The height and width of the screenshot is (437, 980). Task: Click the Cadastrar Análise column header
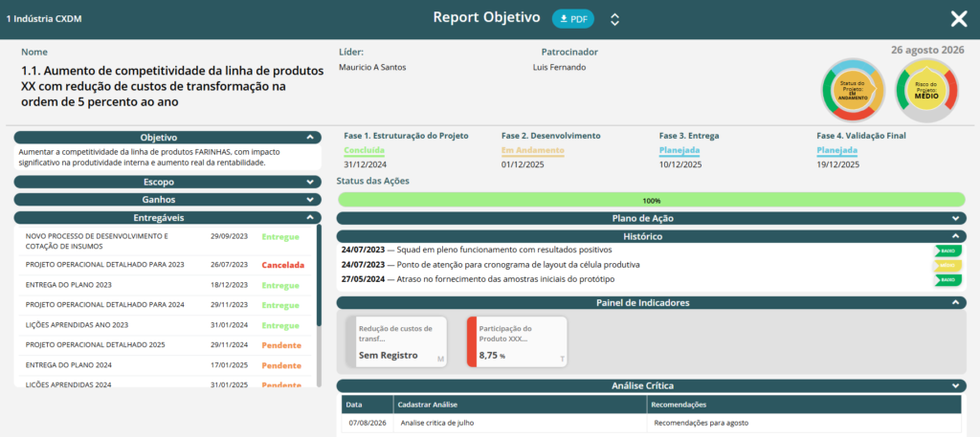(520, 404)
